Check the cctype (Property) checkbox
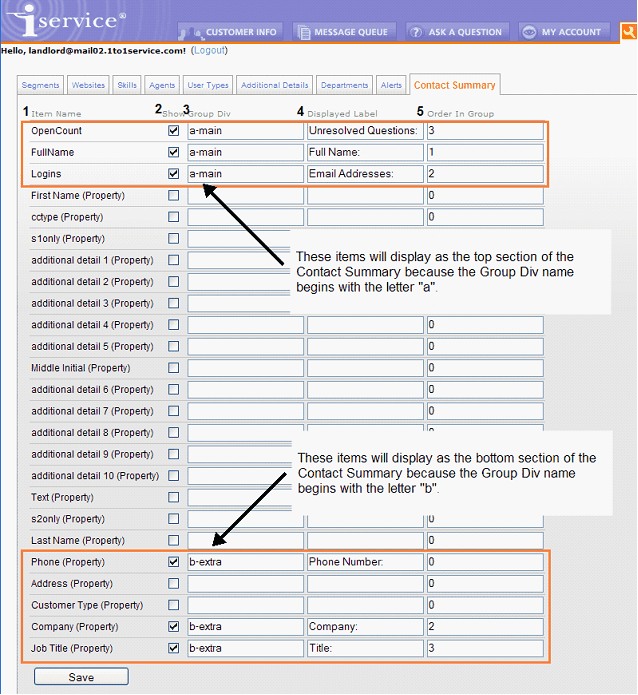Screen dimensions: 638x695 pyautogui.click(x=173, y=217)
